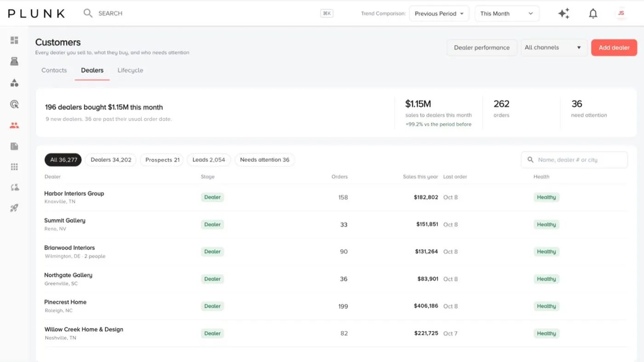Filter by Prospects 21 chip
Screen dimensions: 644x362
(x=162, y=160)
